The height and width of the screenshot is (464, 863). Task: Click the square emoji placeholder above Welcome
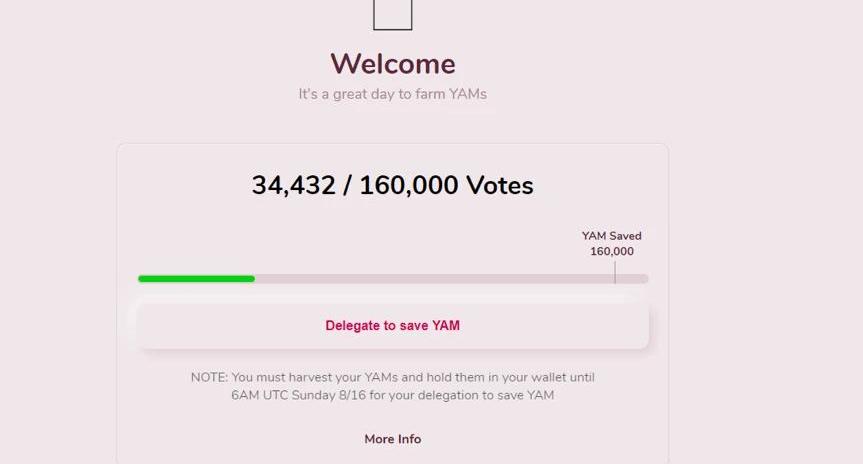pyautogui.click(x=392, y=14)
